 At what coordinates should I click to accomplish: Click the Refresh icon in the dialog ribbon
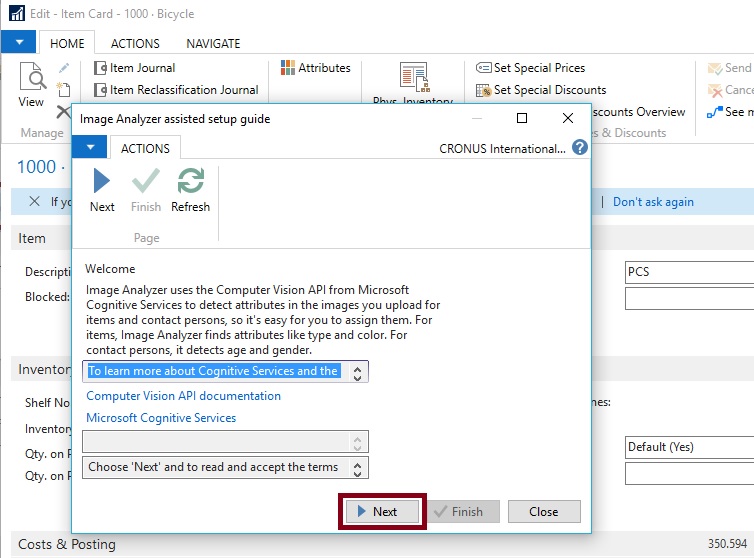(x=190, y=181)
